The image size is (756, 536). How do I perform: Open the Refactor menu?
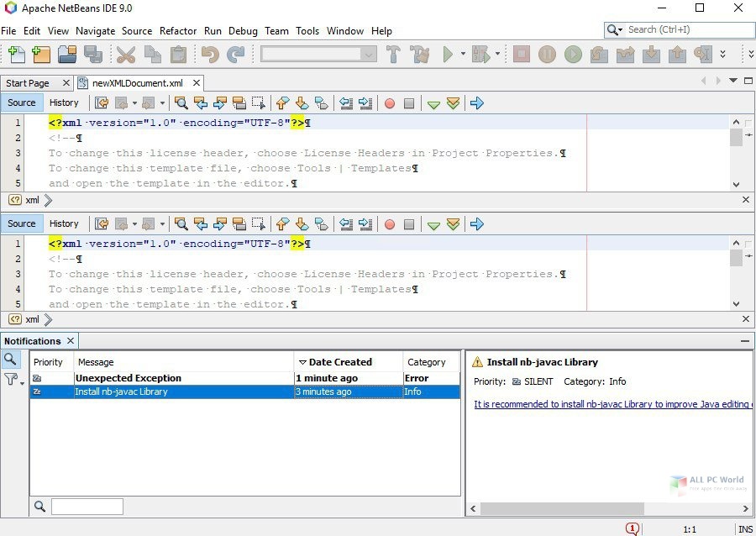(178, 31)
